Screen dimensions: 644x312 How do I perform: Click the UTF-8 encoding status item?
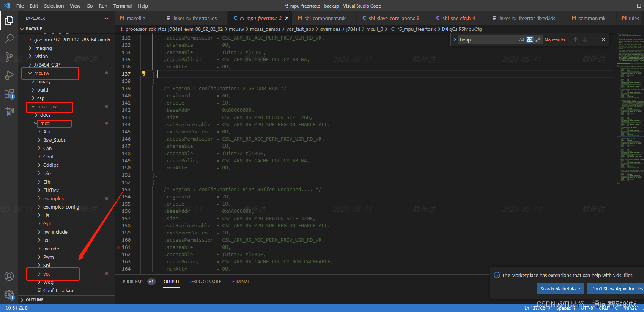pyautogui.click(x=587, y=308)
